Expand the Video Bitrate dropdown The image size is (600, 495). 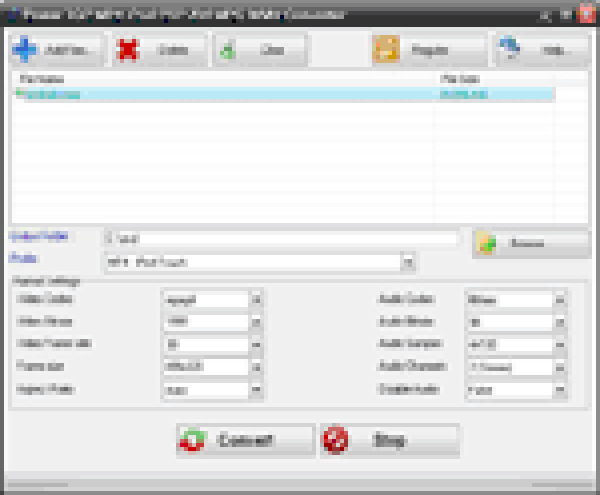tap(256, 322)
